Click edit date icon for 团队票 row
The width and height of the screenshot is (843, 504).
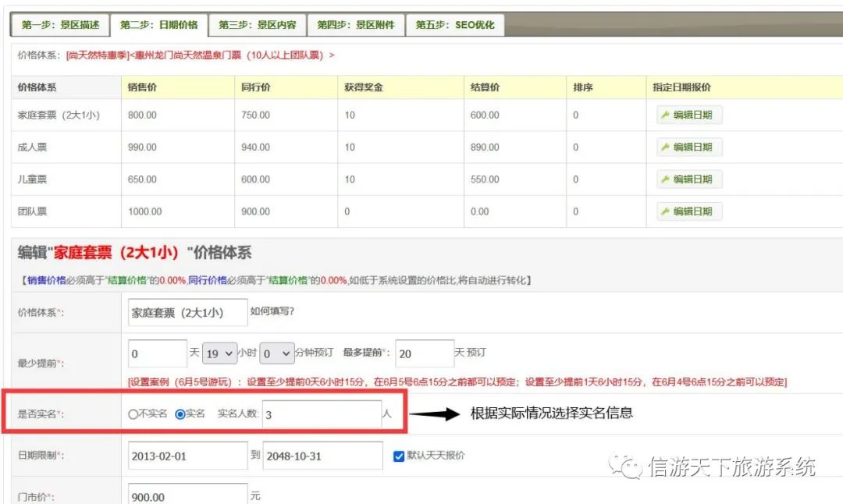pos(666,211)
